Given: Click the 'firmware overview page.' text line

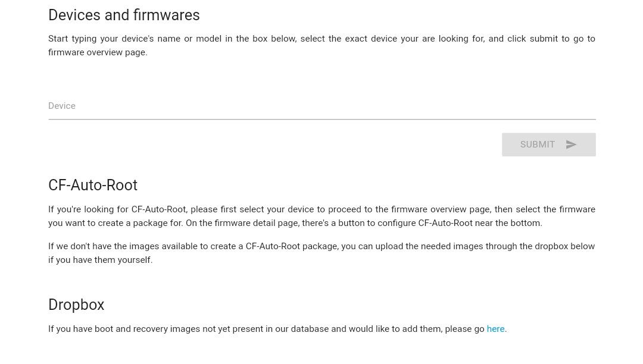Looking at the screenshot, I should point(98,52).
